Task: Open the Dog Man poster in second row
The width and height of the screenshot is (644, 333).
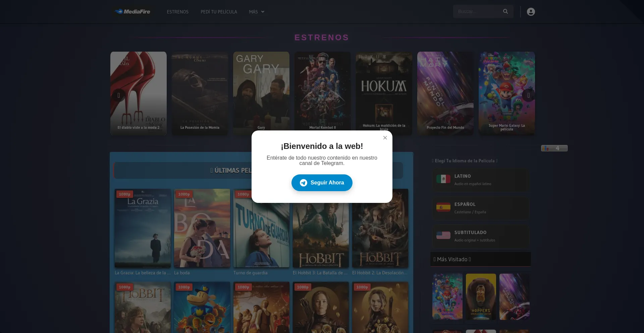Action: pyautogui.click(x=202, y=307)
